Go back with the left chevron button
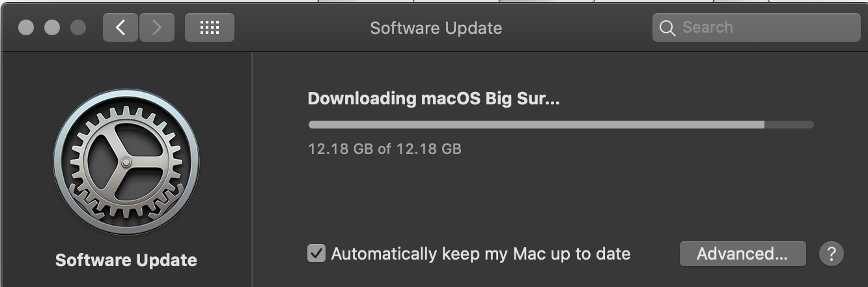This screenshot has width=868, height=287. pos(120,27)
